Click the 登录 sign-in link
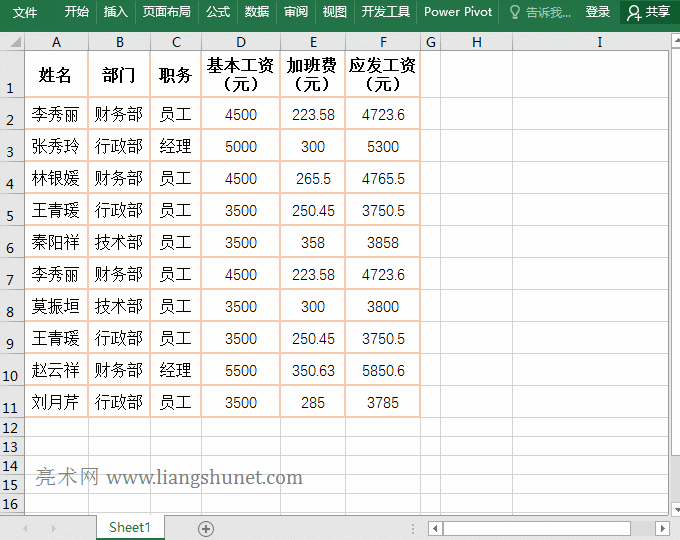Viewport: 680px width, 540px height. (598, 12)
